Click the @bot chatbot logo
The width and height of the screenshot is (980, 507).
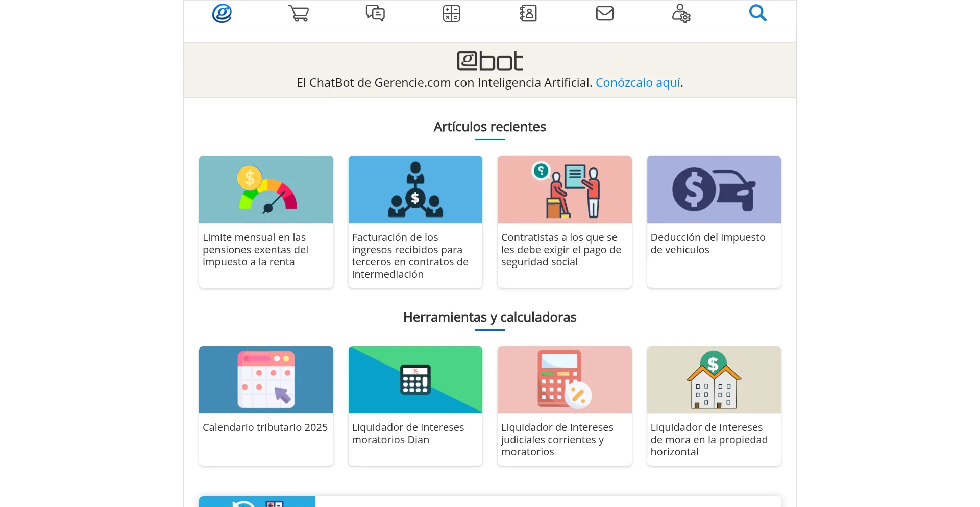pos(489,61)
